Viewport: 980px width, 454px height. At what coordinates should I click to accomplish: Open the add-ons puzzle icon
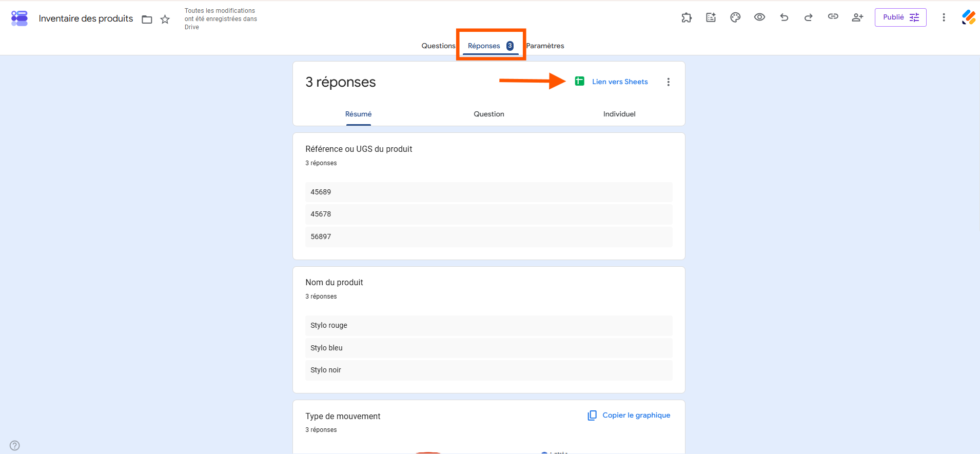pyautogui.click(x=687, y=18)
